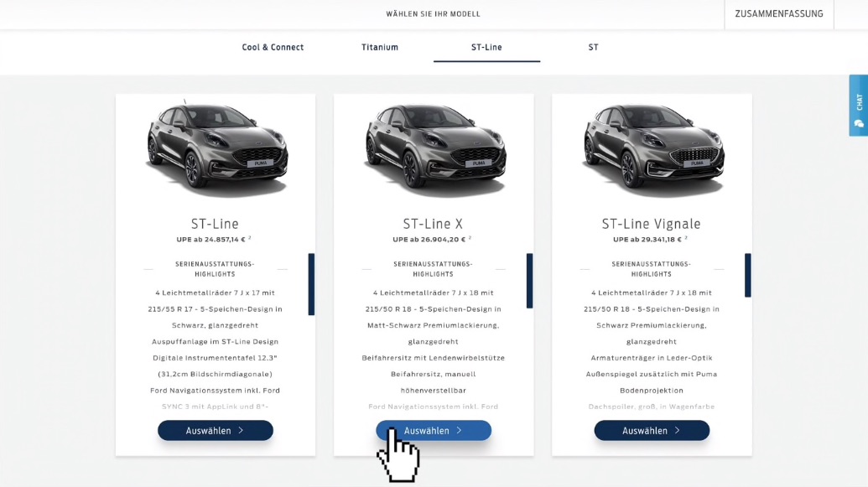Click the ST-Line Vignale car image
868x487 pixels.
click(652, 149)
